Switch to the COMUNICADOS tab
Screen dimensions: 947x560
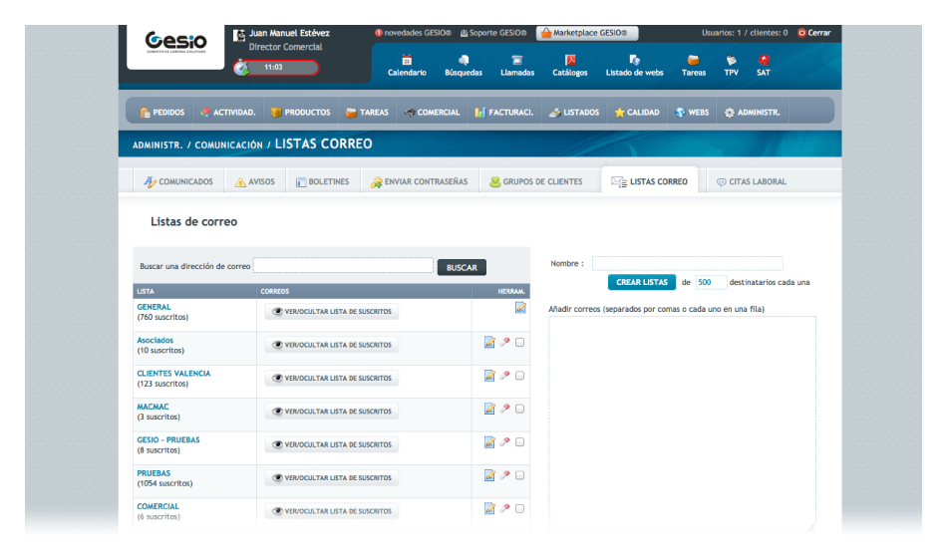pyautogui.click(x=178, y=181)
